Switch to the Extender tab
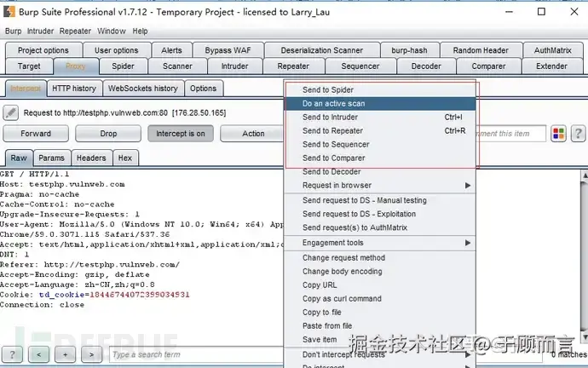The width and height of the screenshot is (588, 368). tap(551, 66)
